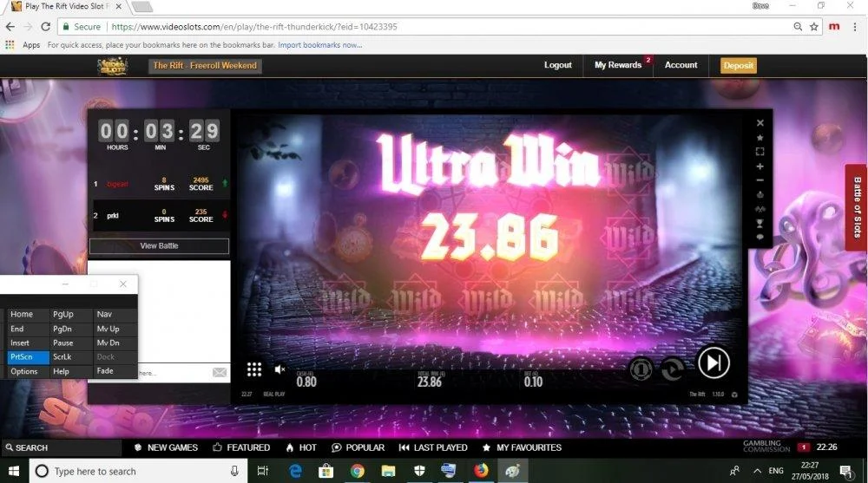This screenshot has width=868, height=483.
Task: Click the TOTAL WIN 23.86 value
Action: (430, 382)
